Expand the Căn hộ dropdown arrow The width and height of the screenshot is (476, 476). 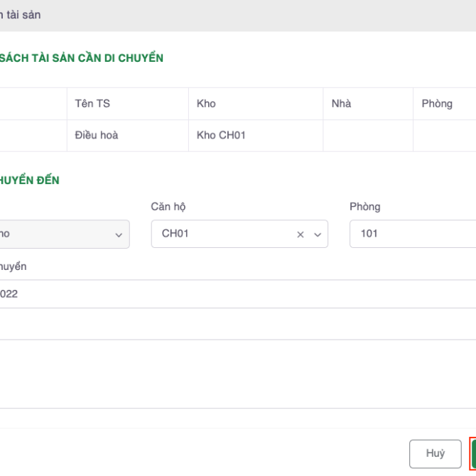click(x=317, y=234)
